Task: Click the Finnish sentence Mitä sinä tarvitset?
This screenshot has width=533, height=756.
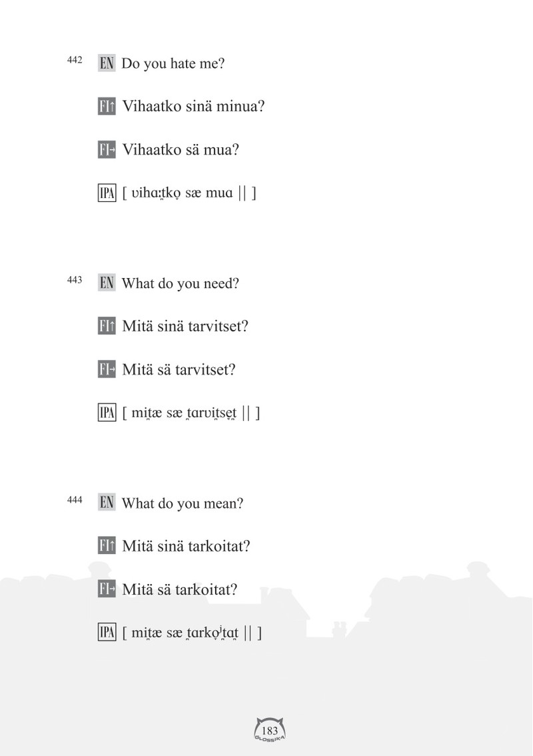Action: [x=185, y=327]
